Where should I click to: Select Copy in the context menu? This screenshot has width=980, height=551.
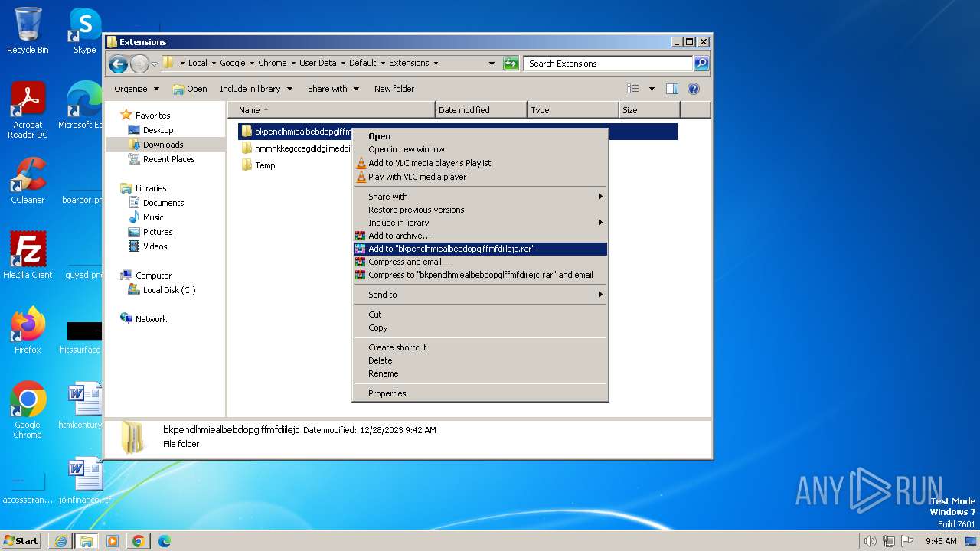pyautogui.click(x=480, y=328)
